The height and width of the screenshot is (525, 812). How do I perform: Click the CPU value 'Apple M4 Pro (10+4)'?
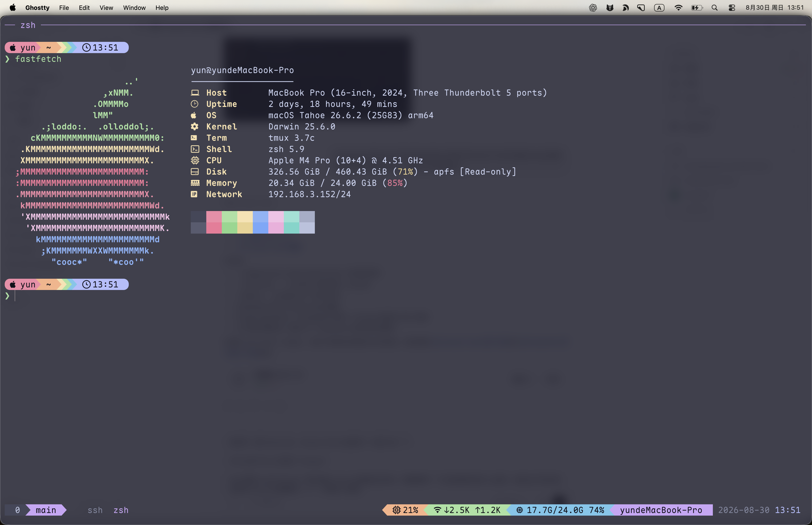tap(317, 160)
